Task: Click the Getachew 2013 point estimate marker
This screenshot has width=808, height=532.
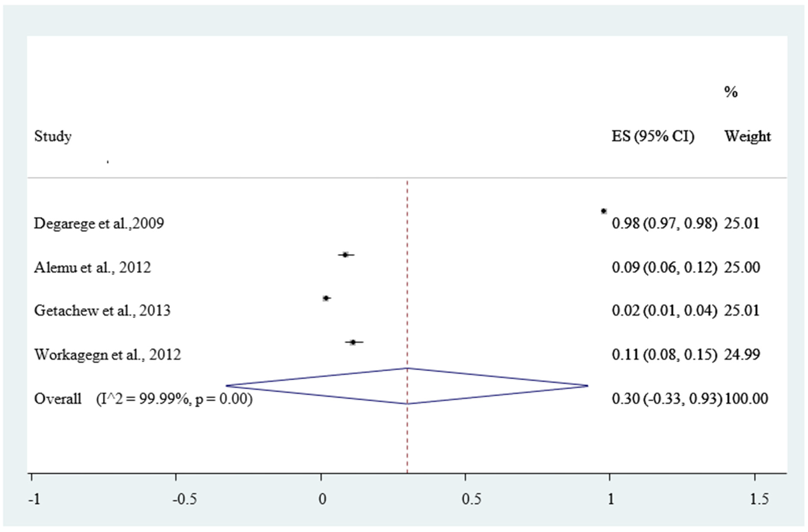Action: pos(326,298)
